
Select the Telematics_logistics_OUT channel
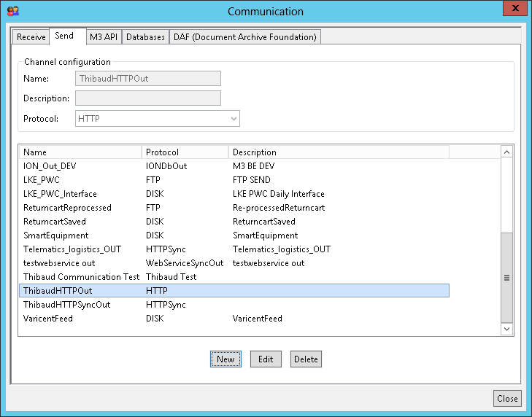(x=72, y=249)
